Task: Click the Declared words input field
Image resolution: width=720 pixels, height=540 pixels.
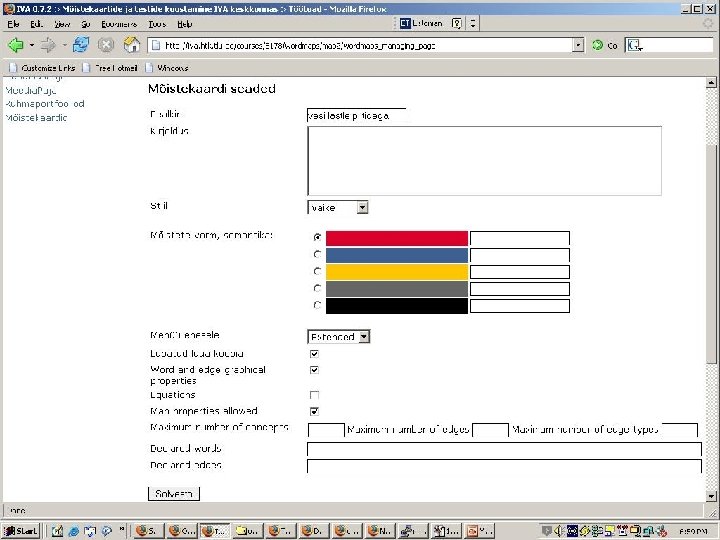Action: (x=504, y=449)
